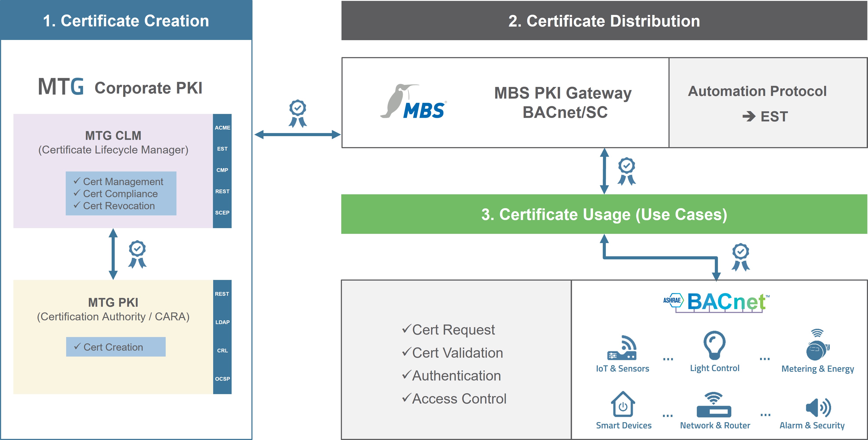Click the Authentication use case
Screen dimensions: 868x440
[451, 376]
